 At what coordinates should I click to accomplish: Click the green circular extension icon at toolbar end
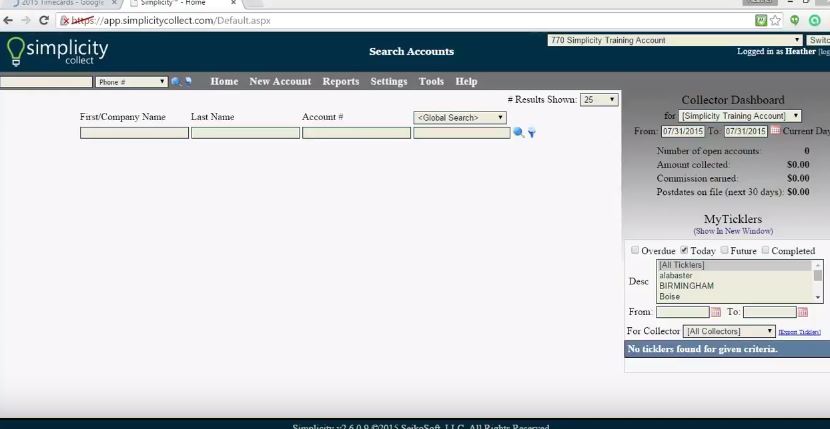point(815,21)
